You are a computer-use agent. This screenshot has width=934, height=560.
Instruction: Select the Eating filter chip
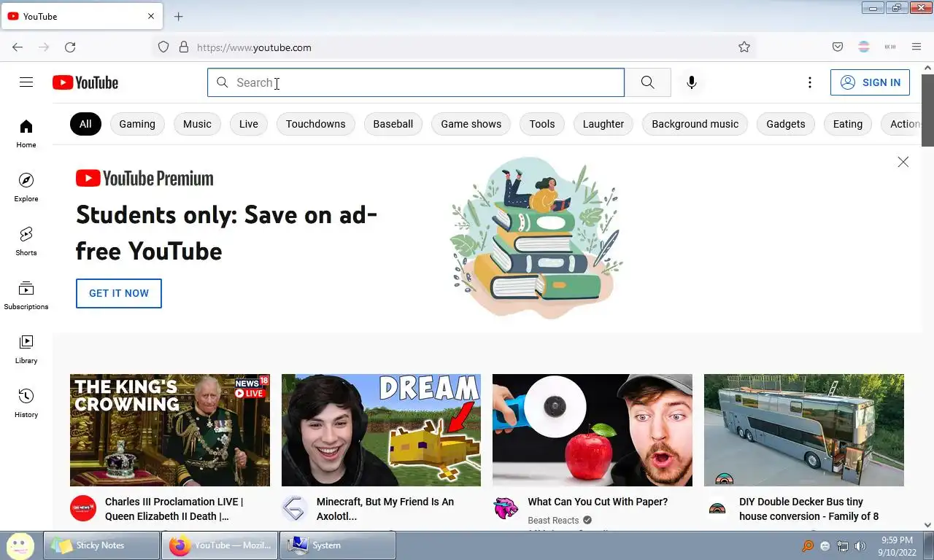pos(848,124)
